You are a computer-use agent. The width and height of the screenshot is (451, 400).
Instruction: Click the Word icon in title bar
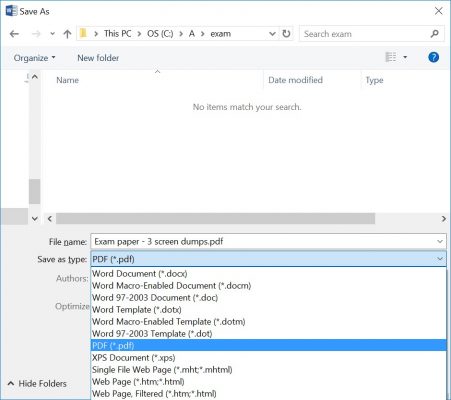(11, 11)
